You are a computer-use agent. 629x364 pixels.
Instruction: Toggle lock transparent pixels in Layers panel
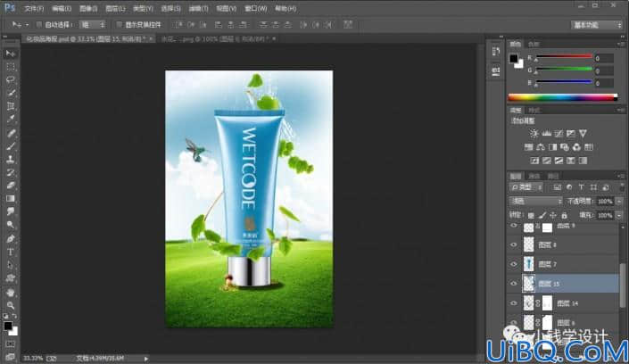[x=531, y=216]
